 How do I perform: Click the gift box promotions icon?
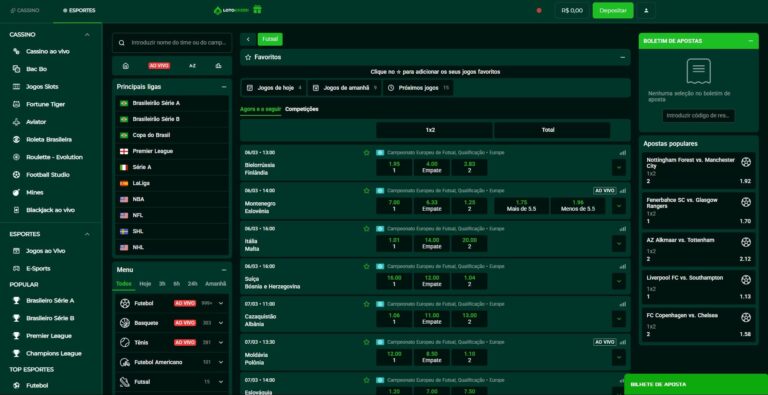(257, 9)
